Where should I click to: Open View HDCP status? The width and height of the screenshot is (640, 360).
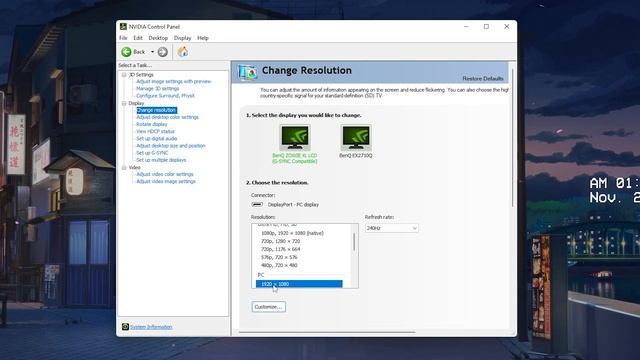[x=155, y=131]
